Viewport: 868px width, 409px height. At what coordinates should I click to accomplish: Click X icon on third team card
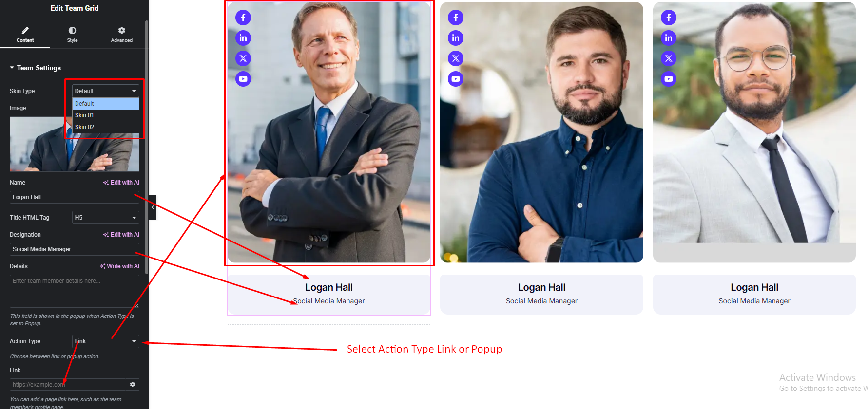(669, 58)
